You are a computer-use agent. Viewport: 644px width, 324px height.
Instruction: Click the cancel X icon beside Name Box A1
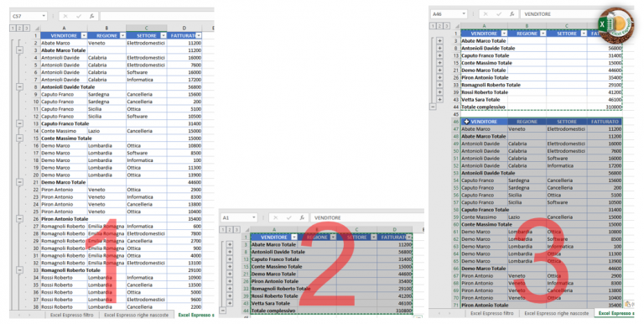coord(276,217)
